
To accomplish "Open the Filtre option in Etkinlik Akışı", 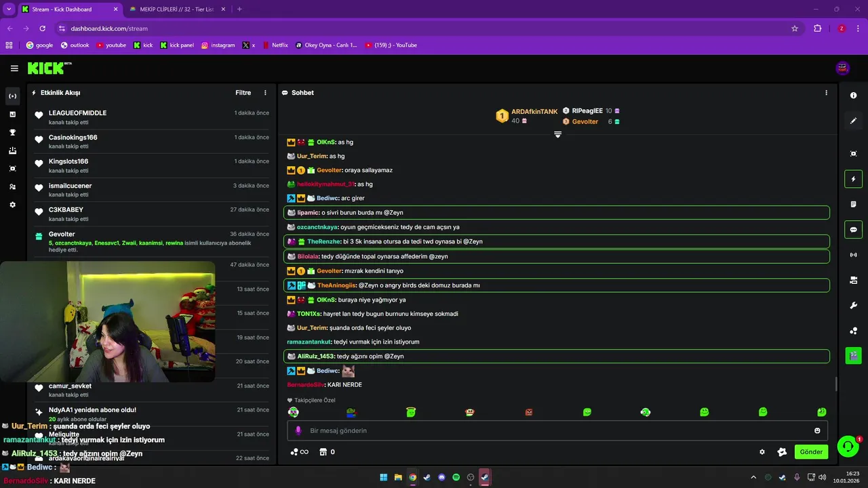I will click(x=243, y=93).
